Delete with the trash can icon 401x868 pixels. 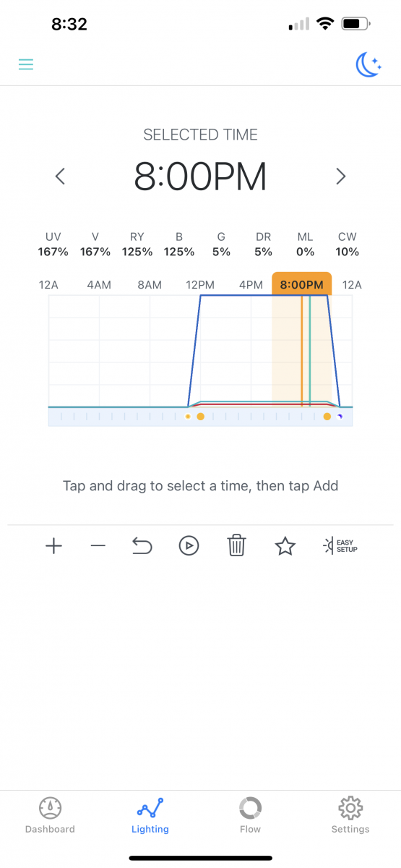[x=237, y=546]
